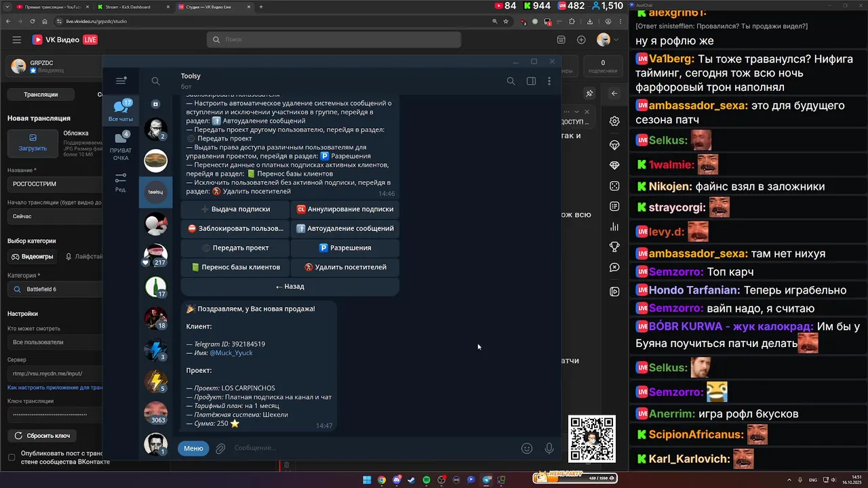Viewport: 868px width, 488px height.
Task: Click 'Загрузить' cover upload button
Action: tap(33, 142)
